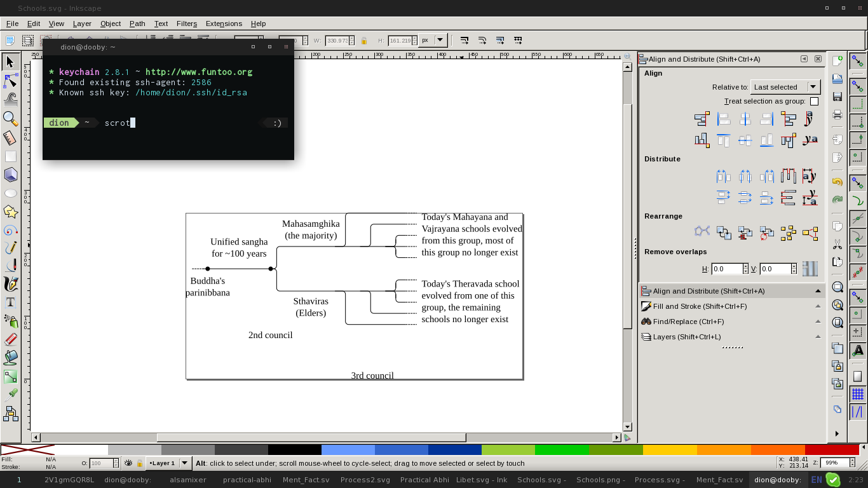868x488 pixels.
Task: Select the Zoom magnifier tool
Action: pyautogui.click(x=10, y=118)
